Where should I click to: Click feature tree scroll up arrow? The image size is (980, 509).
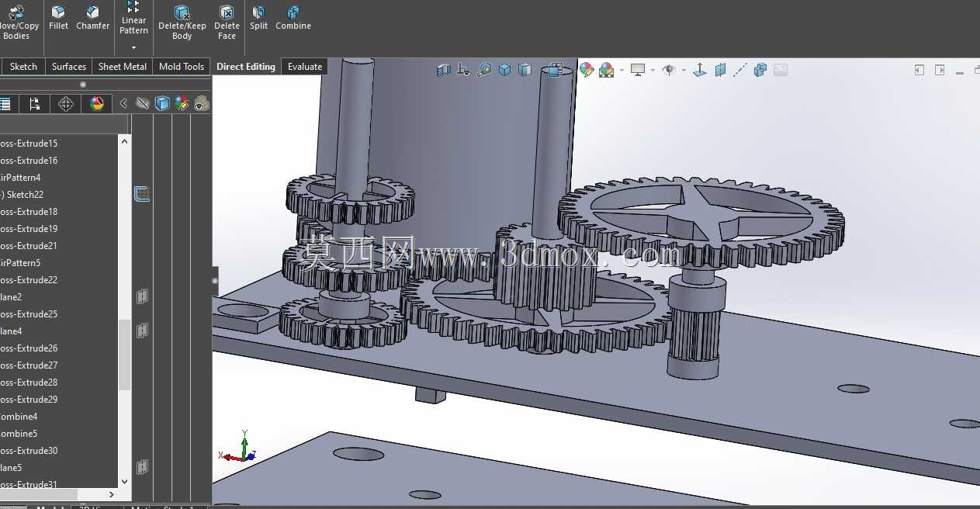pyautogui.click(x=125, y=141)
